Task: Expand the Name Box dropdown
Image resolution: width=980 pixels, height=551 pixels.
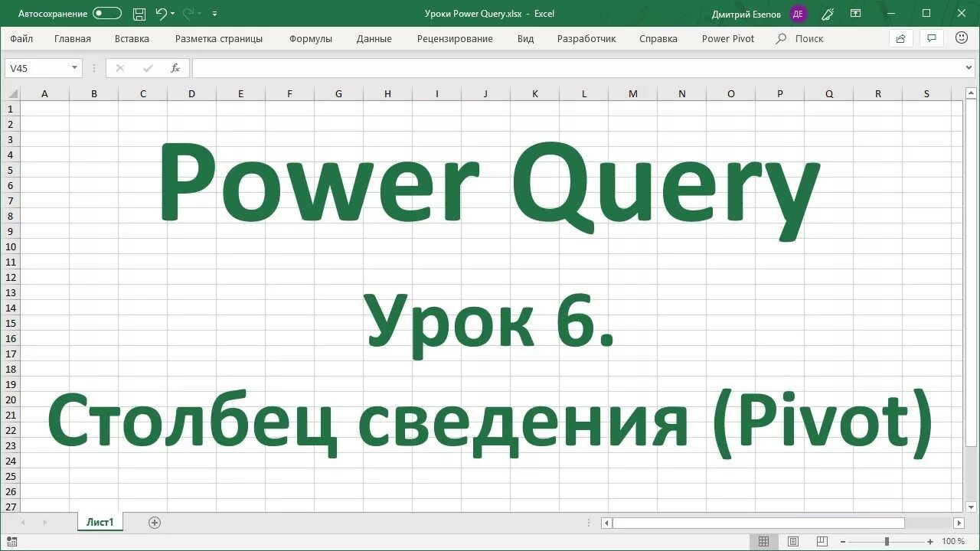Action: (x=74, y=68)
